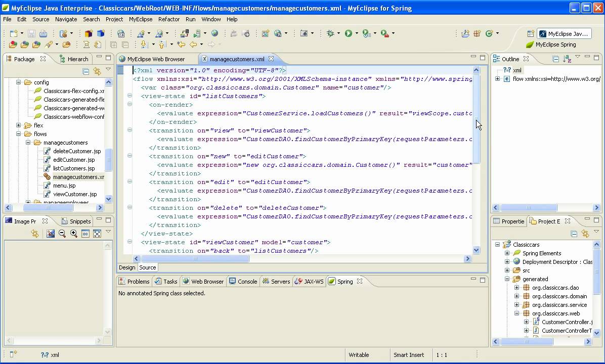Collapse the managecustomers folder node

28,142
